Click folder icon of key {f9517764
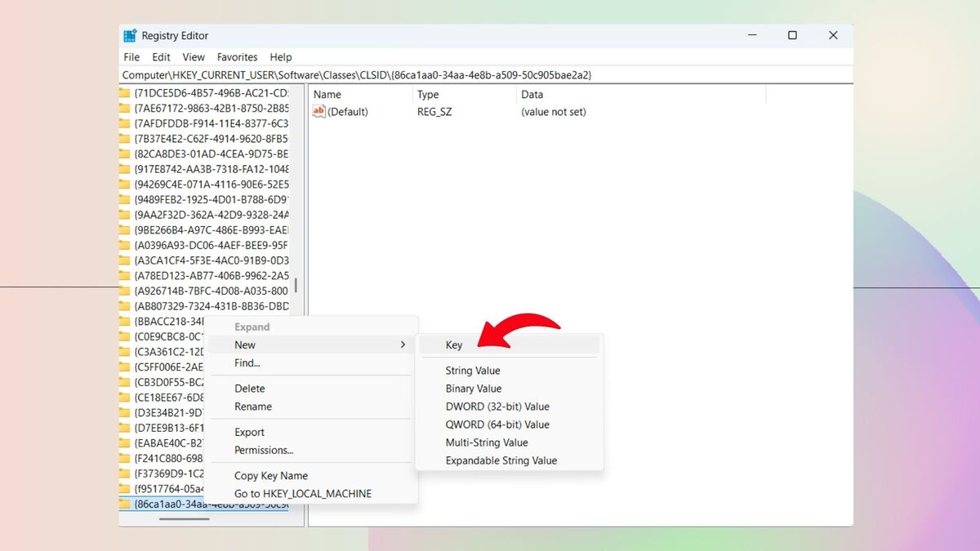 point(125,489)
